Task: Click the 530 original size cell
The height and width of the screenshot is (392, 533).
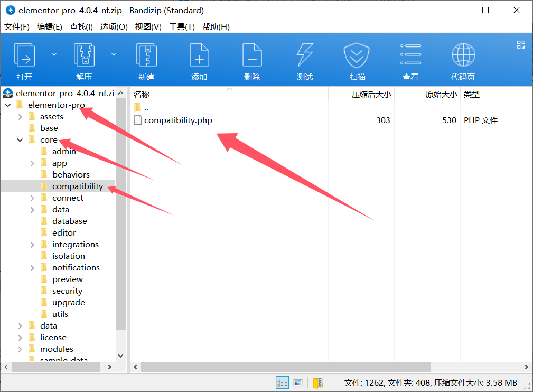Action: 449,120
